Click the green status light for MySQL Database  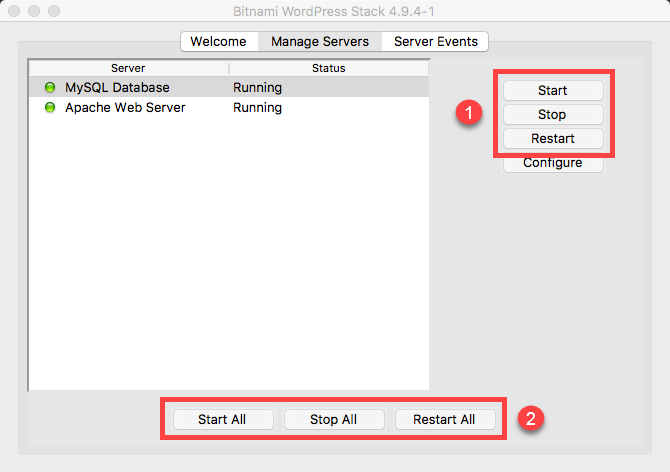click(x=50, y=88)
